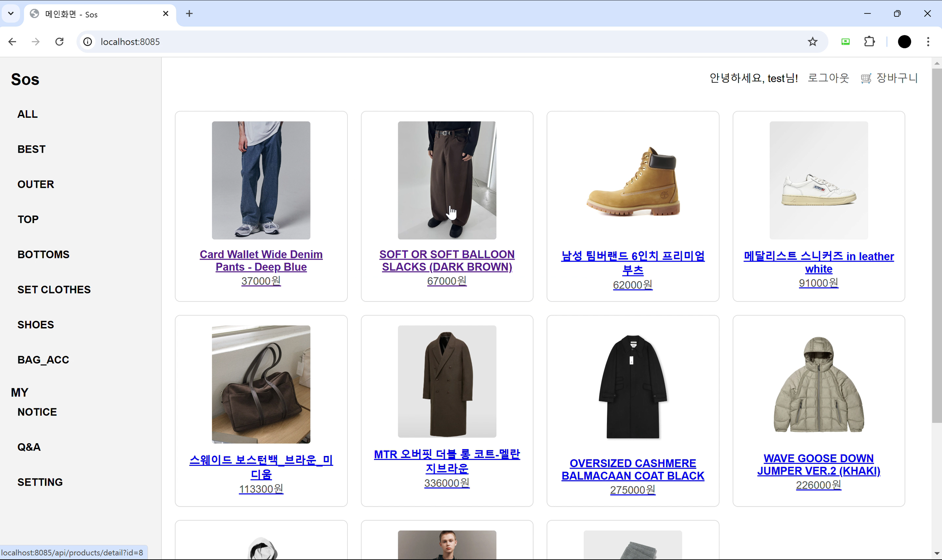Click the shopping cart icon
Image resolution: width=942 pixels, height=560 pixels.
tap(866, 79)
